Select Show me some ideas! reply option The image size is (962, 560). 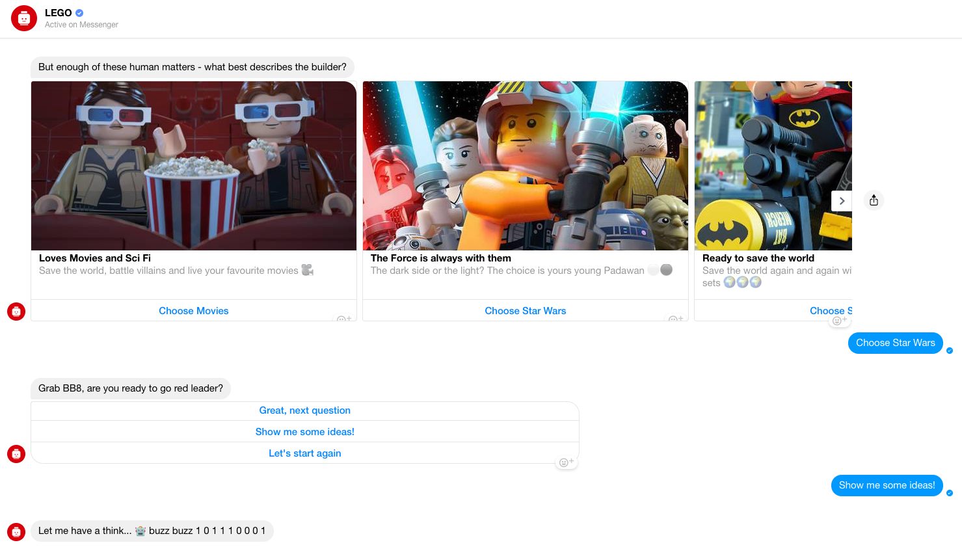coord(305,432)
